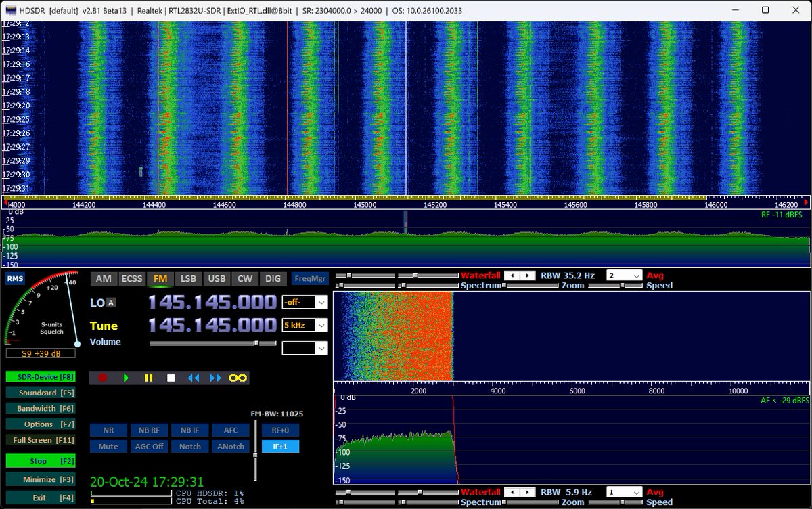Open the Avg value dropdown showing 2

623,275
